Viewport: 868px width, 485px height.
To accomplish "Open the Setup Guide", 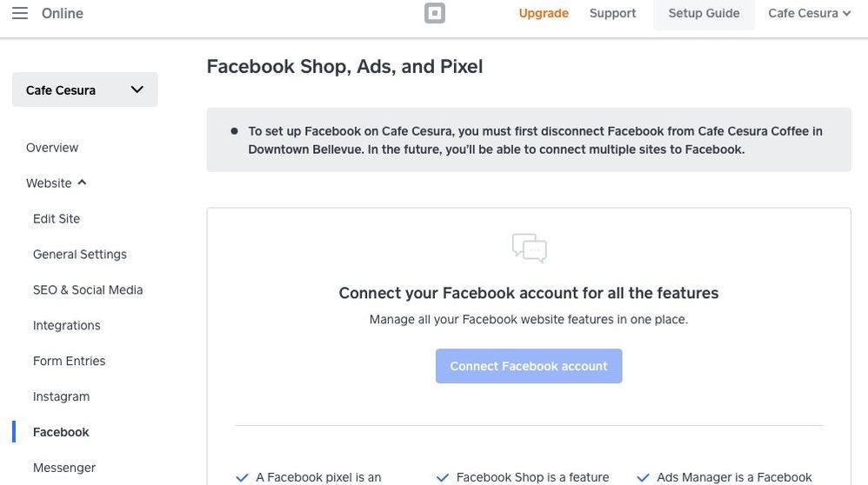I will coord(704,13).
